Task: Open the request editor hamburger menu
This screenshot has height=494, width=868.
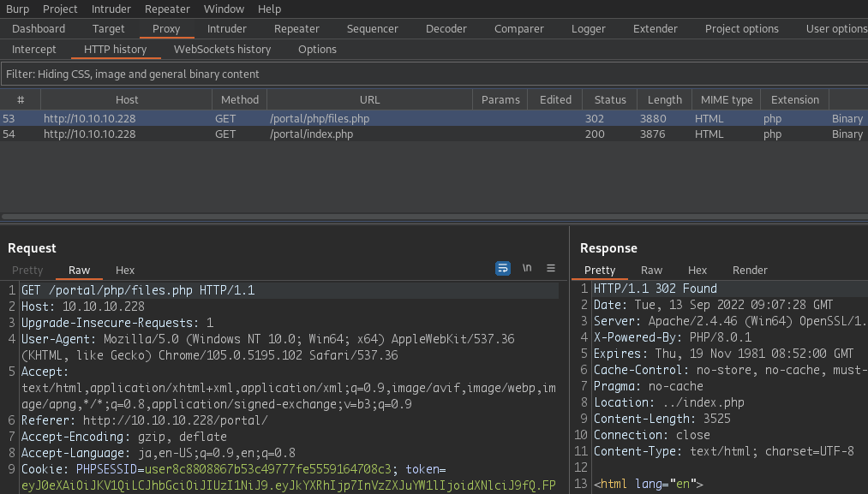Action: tap(550, 268)
